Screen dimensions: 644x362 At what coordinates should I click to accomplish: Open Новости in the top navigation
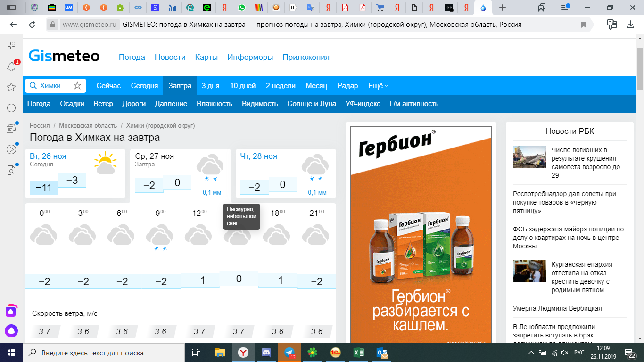click(170, 57)
